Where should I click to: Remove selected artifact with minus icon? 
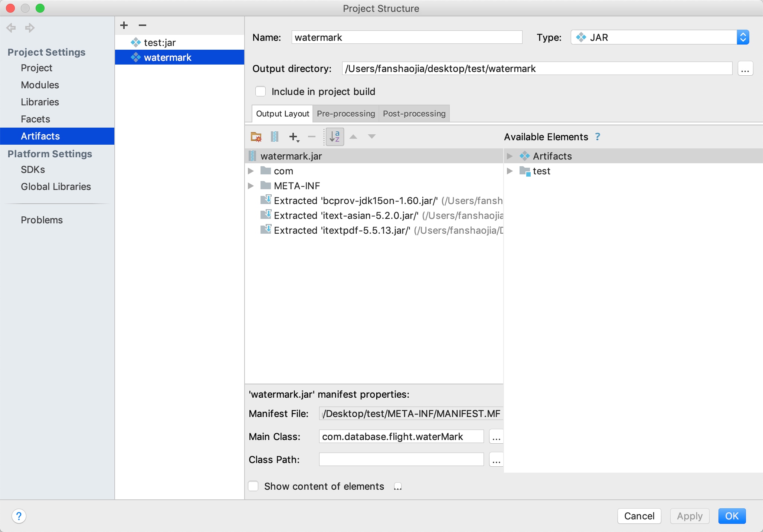coord(143,25)
